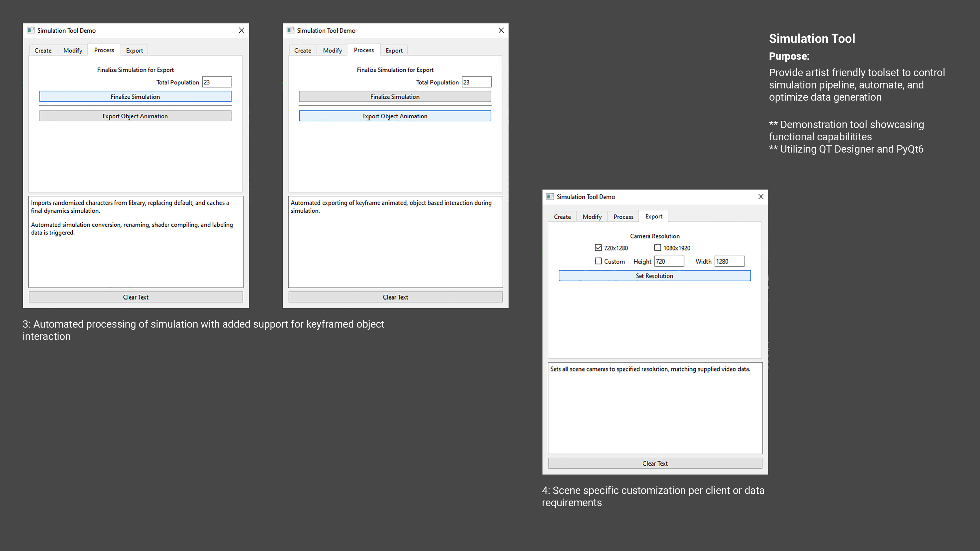This screenshot has height=551, width=980.
Task: Click Export Object Animation in middle window
Action: [x=395, y=116]
